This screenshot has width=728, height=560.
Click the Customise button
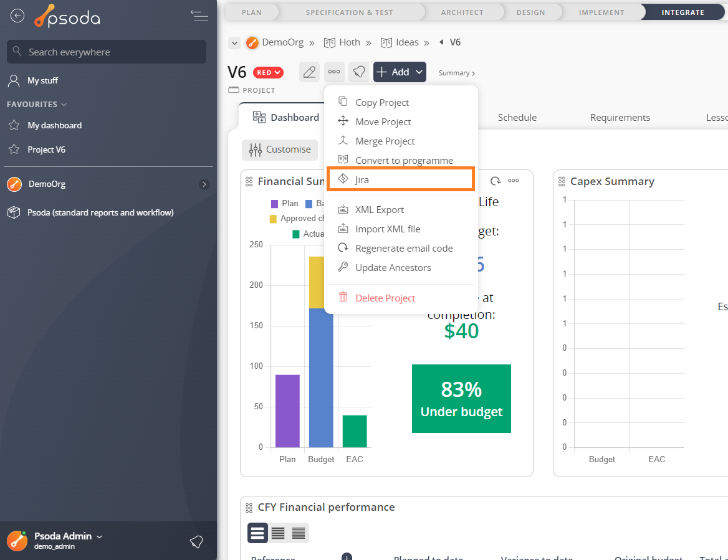click(x=280, y=149)
